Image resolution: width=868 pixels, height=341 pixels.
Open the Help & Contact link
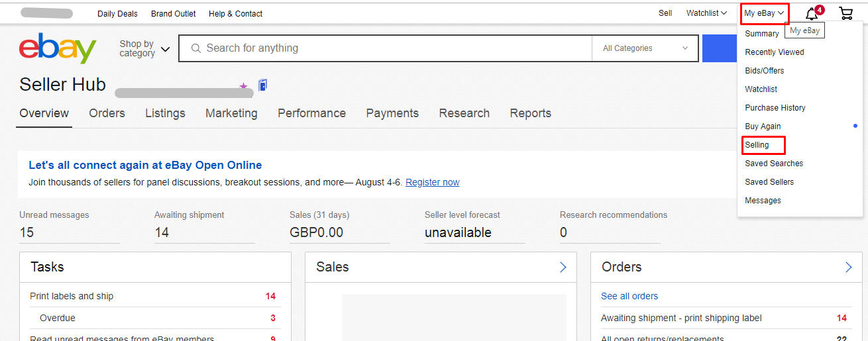point(236,13)
